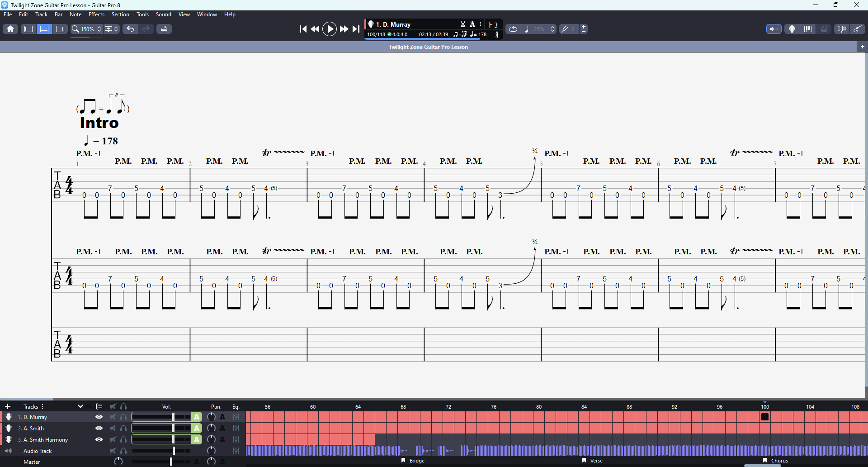Show the virtual fretboard panel
868x467 pixels.
tap(792, 29)
